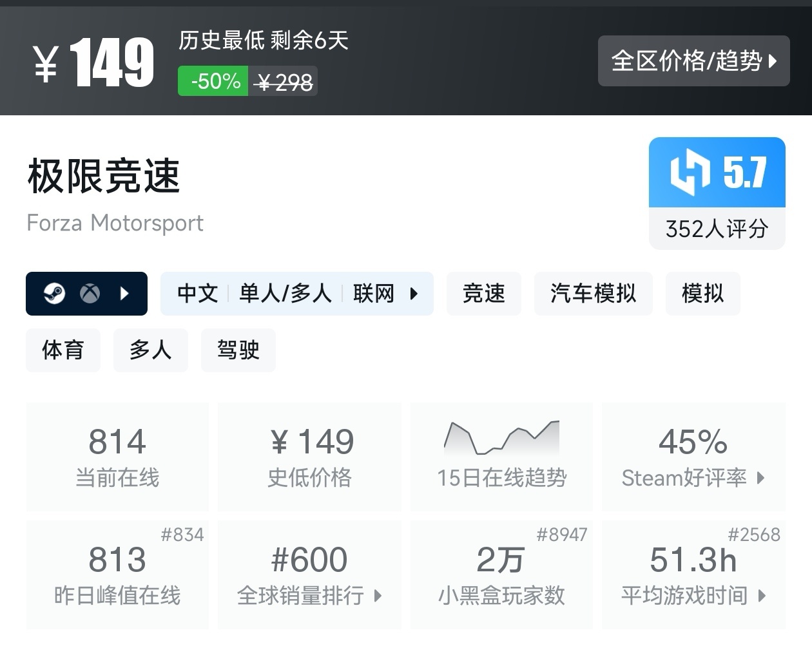Expand the 联网 mode chevron
812x646 pixels.
[x=413, y=294]
